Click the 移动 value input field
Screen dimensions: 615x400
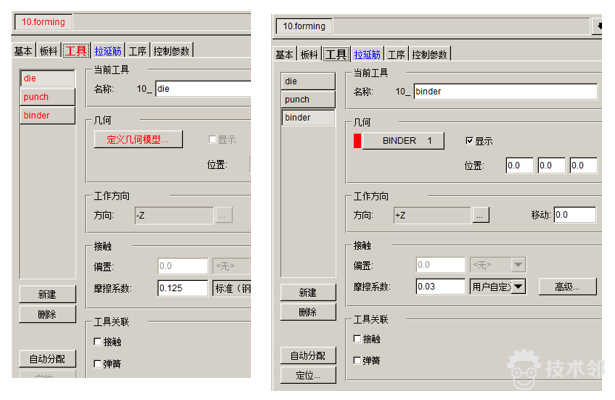click(x=575, y=215)
